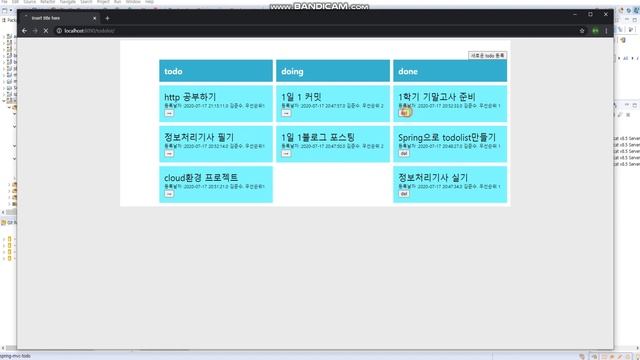Click the 'todo' column header
Viewport: 640px width, 360px height.
[x=216, y=71]
